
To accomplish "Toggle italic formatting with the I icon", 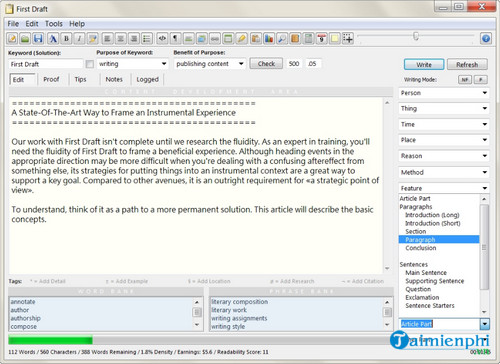I will (79, 39).
